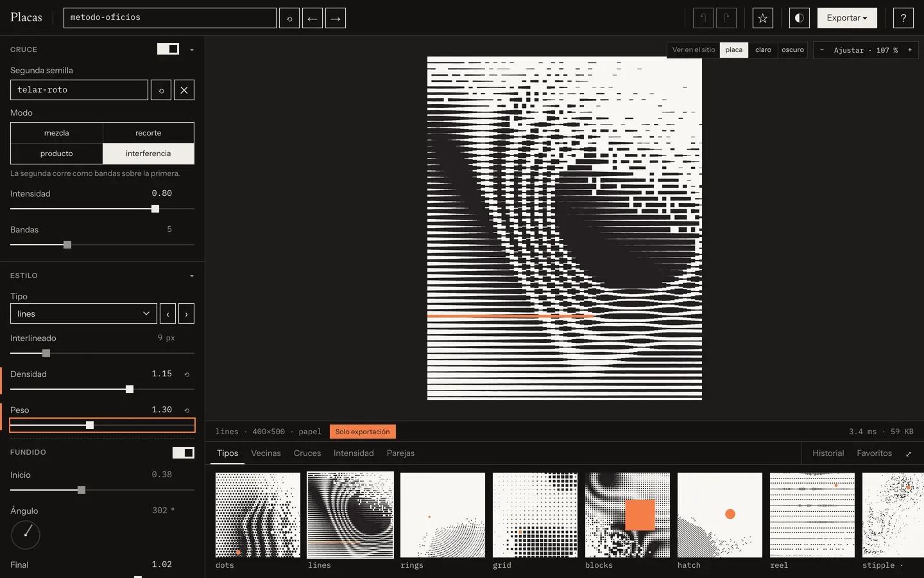Screen dimensions: 924x578
Task: Toggle the Cruce switch
Action: (x=168, y=49)
